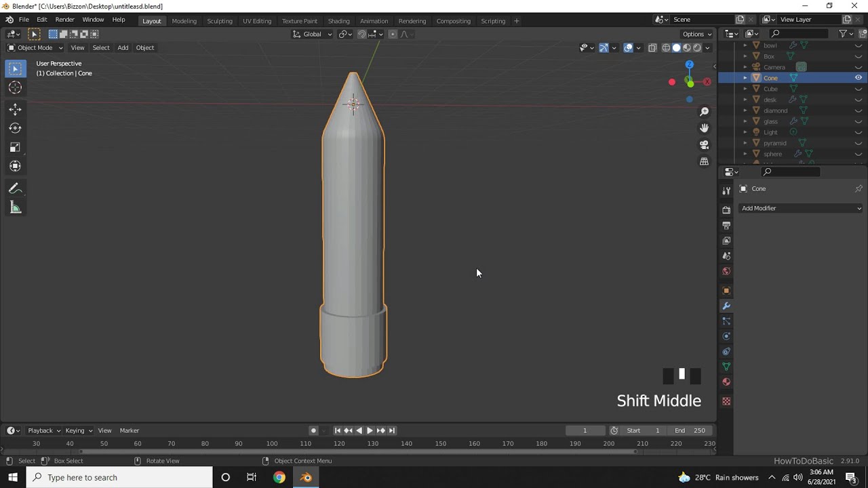The width and height of the screenshot is (868, 488).
Task: Open the Object Mode dropdown
Action: (35, 47)
